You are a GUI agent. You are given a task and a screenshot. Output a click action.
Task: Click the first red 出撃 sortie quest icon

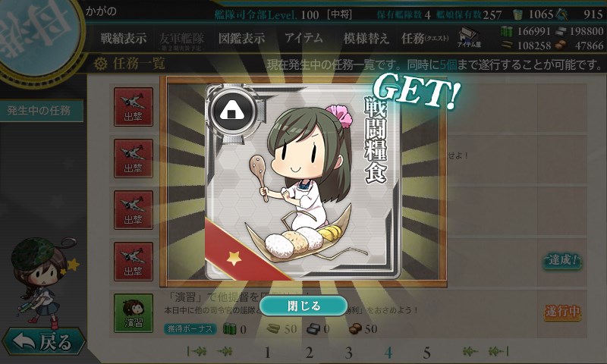[x=134, y=107]
